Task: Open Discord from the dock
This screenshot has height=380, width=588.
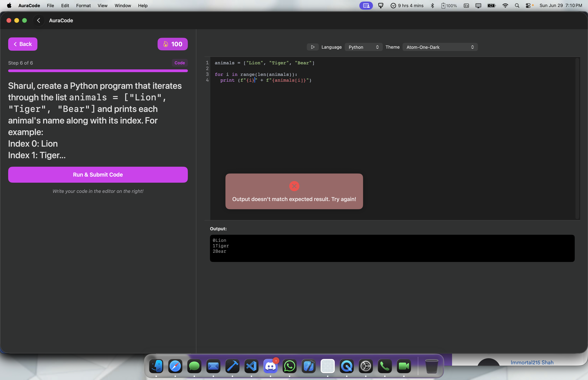Action: click(270, 366)
